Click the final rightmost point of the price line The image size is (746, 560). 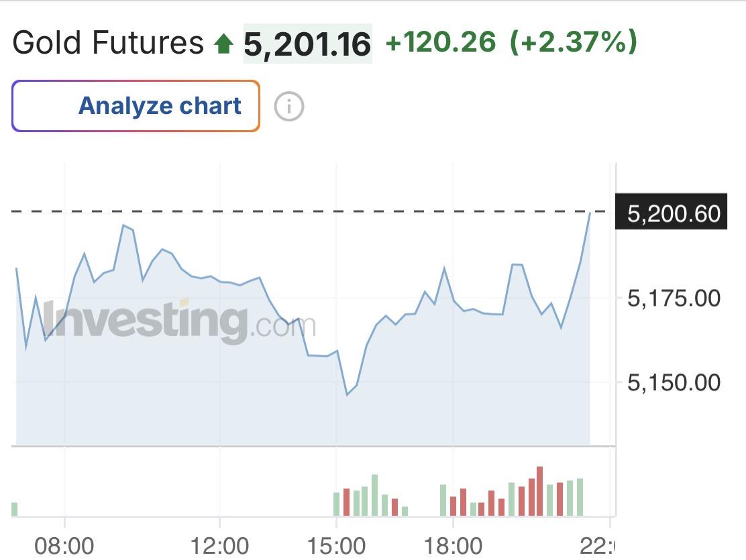[590, 213]
